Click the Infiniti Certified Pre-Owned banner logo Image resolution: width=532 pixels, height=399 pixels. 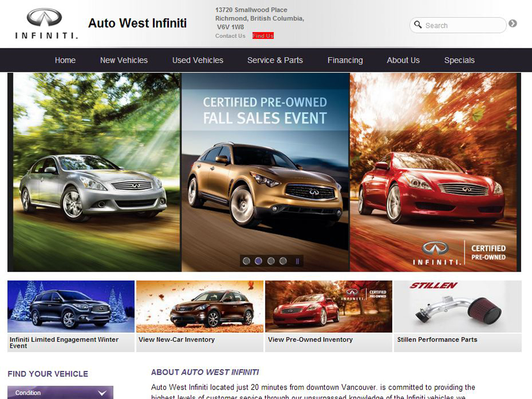point(459,253)
